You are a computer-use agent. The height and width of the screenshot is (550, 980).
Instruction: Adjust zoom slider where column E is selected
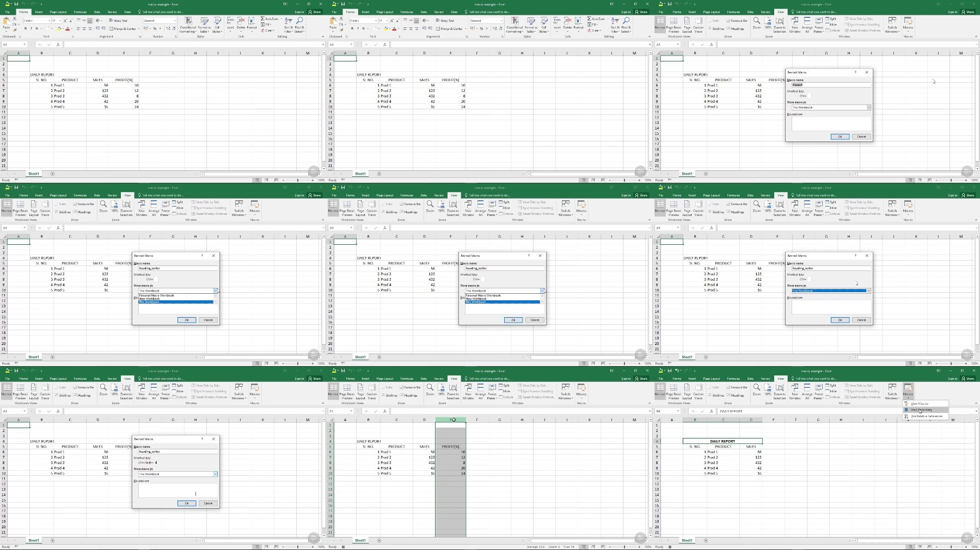(624, 547)
